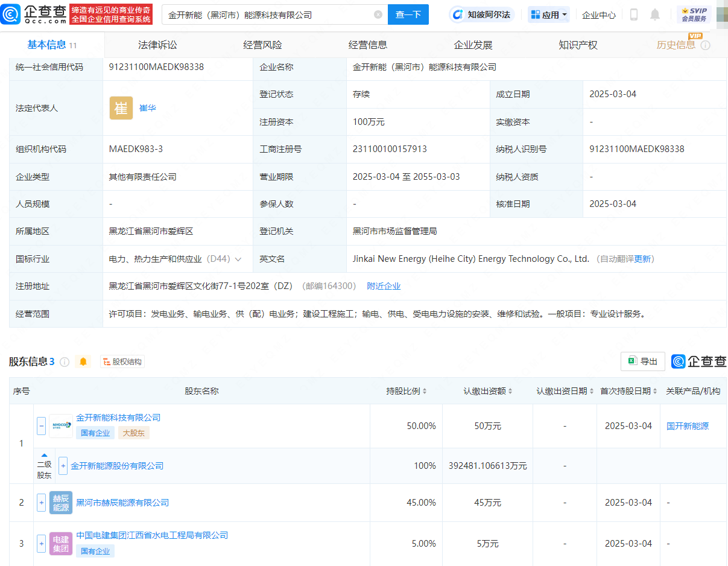Open 中国电建集团江西省水电工程局有限公司 link

pos(152,535)
